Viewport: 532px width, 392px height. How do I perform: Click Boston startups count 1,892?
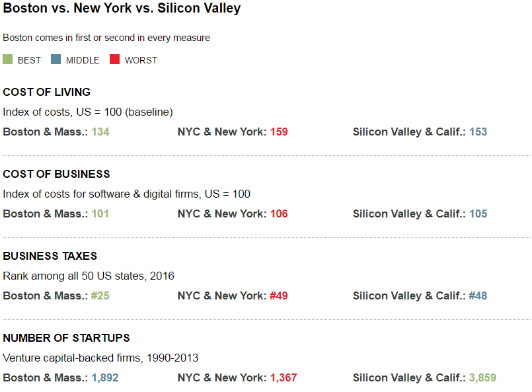[x=105, y=377]
